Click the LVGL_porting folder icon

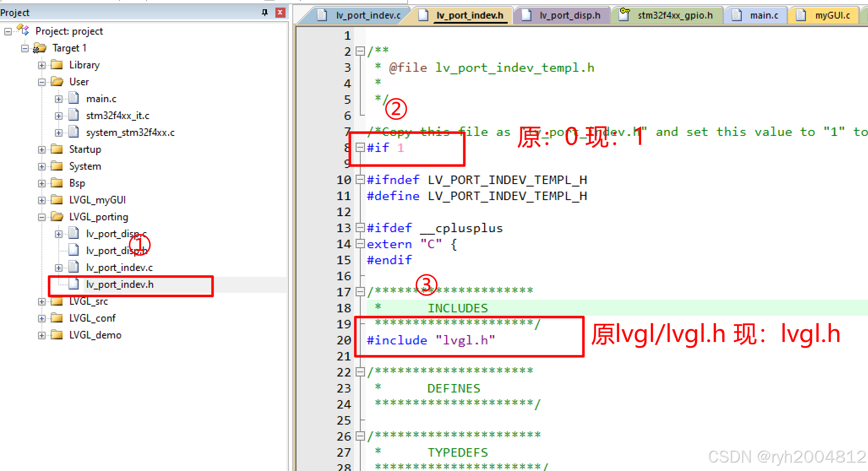point(57,217)
